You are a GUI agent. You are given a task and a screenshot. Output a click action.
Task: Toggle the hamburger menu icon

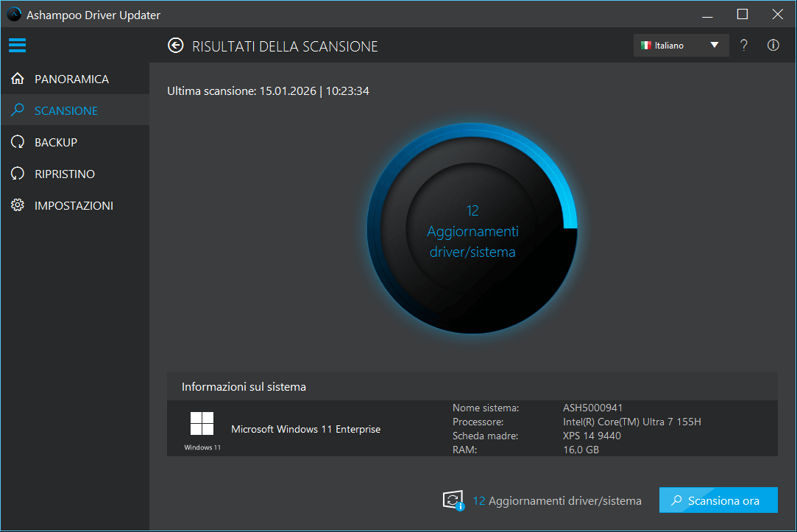click(18, 46)
